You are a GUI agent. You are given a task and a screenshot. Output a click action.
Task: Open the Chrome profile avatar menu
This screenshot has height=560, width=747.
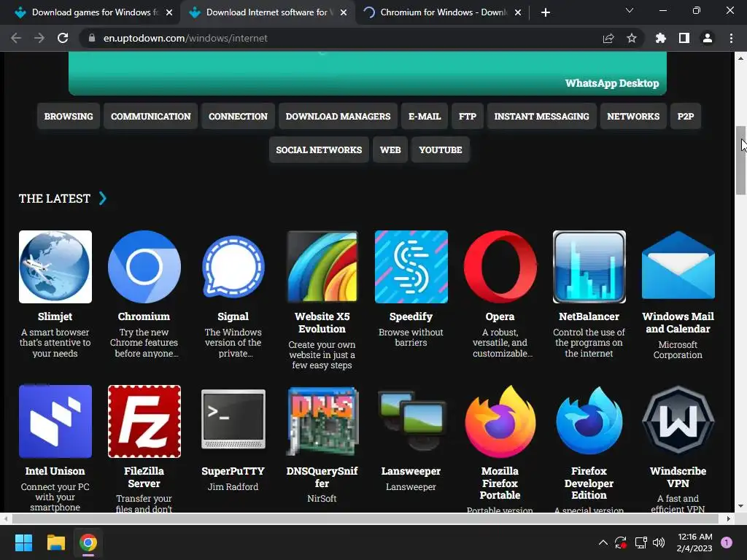pos(708,38)
